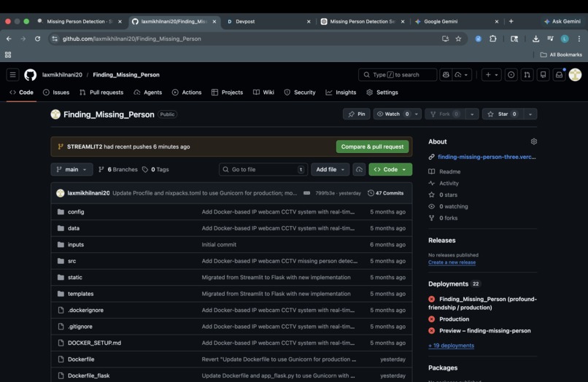The image size is (588, 382).
Task: Open the main branch dropdown
Action: point(71,169)
